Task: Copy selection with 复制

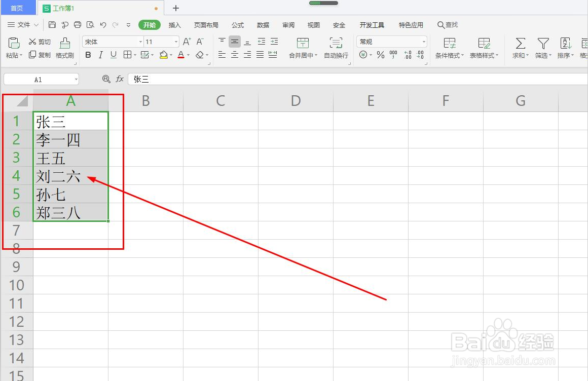Action: point(40,55)
